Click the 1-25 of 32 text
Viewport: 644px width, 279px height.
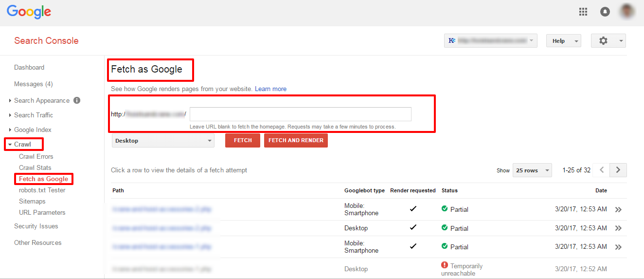click(576, 170)
